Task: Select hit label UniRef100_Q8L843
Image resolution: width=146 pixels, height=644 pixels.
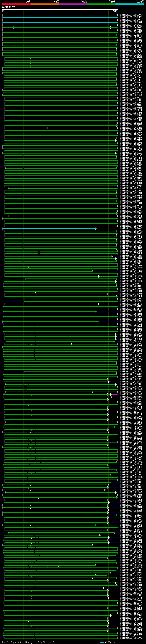Action: [131, 52]
